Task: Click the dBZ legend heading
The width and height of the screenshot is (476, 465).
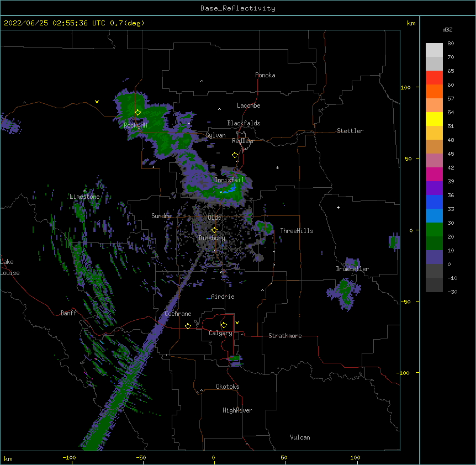Action: click(447, 29)
